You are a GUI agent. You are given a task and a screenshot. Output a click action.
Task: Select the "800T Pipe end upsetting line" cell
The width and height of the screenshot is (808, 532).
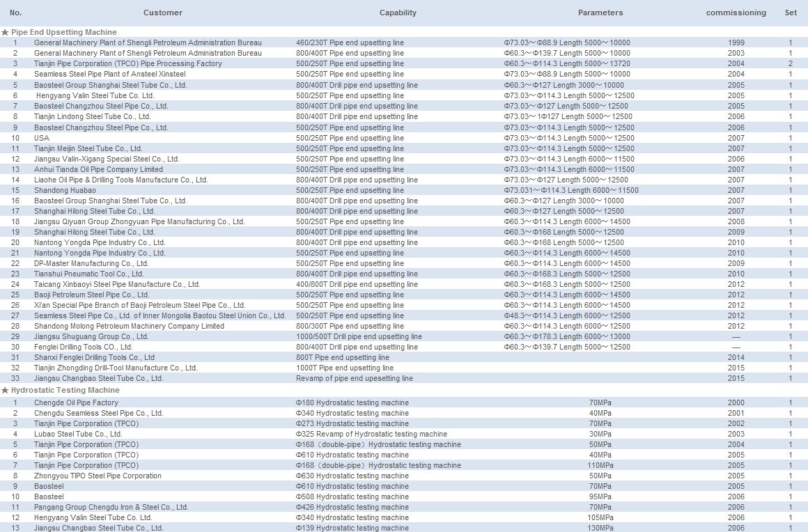click(343, 357)
